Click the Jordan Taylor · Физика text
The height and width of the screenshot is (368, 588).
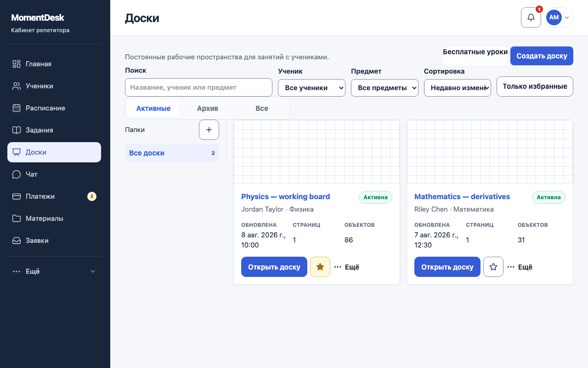tap(277, 209)
